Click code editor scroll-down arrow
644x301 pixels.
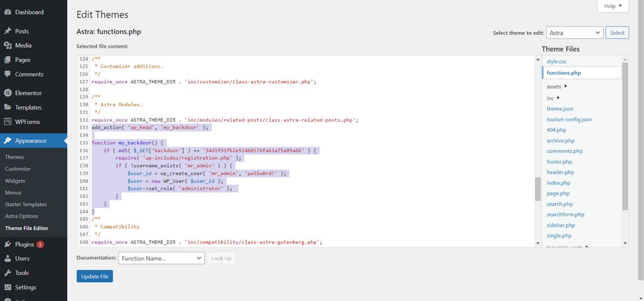tap(538, 243)
